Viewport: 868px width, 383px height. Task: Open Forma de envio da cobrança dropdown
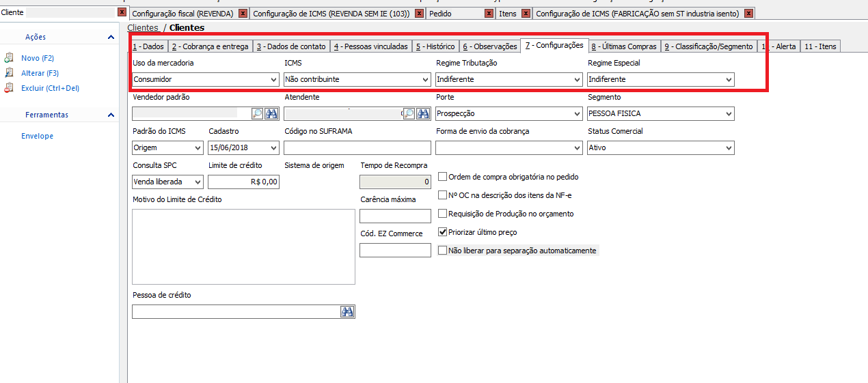(577, 148)
